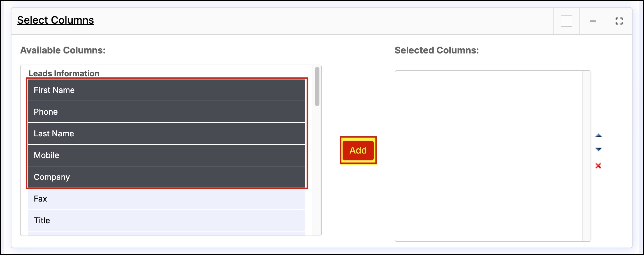Select Phone in available columns

click(166, 112)
